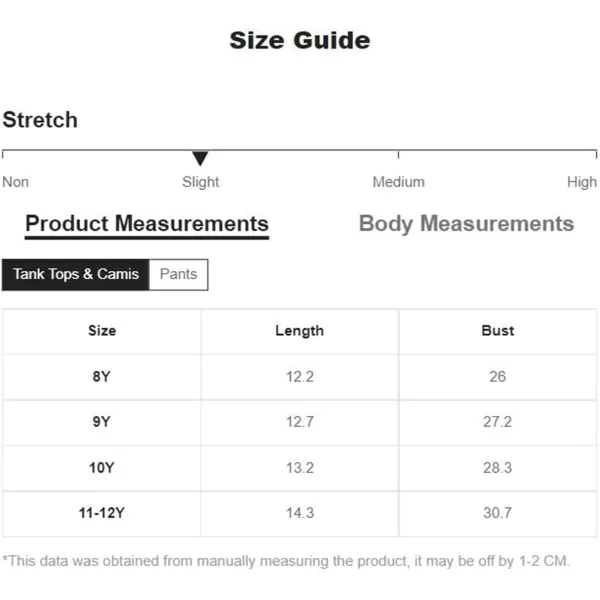Click the Medium stretch label
Screen dimensions: 600x600
tap(398, 182)
